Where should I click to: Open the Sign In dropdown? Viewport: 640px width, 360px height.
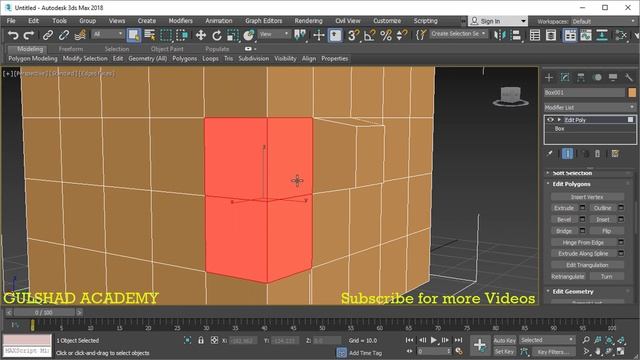point(498,21)
